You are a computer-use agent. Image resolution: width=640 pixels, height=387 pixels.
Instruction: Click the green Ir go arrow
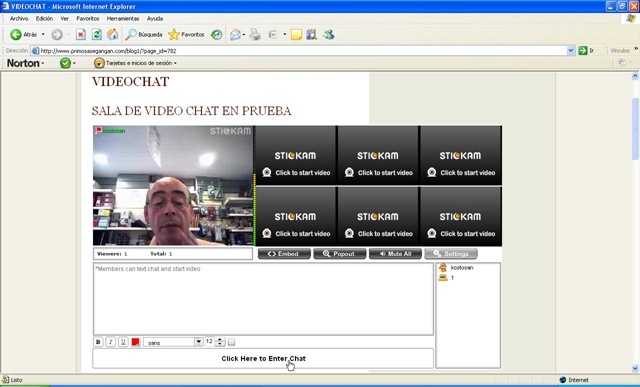coord(583,51)
